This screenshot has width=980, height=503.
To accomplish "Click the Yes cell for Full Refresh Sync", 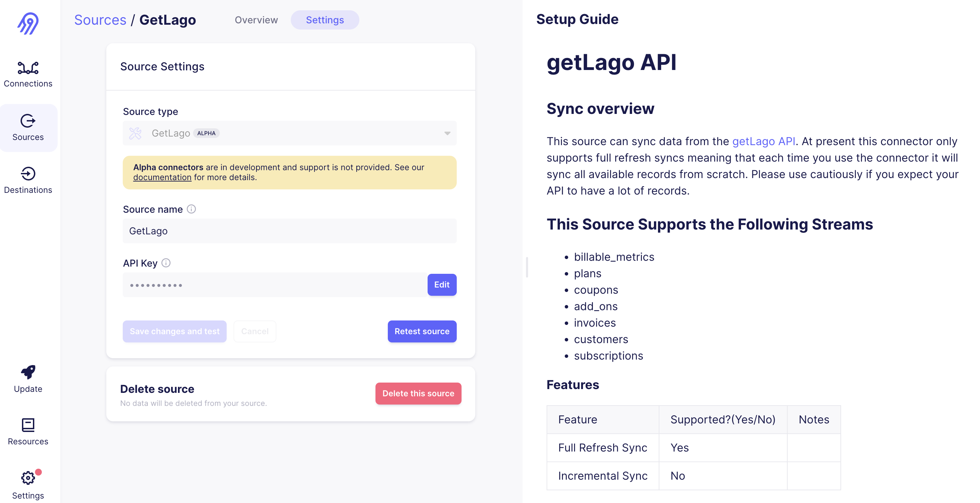I will [x=722, y=447].
